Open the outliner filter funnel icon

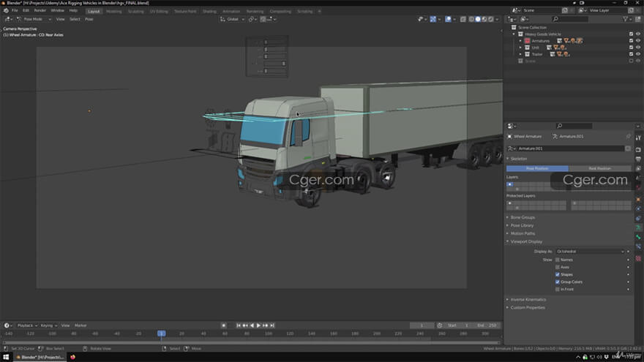625,19
